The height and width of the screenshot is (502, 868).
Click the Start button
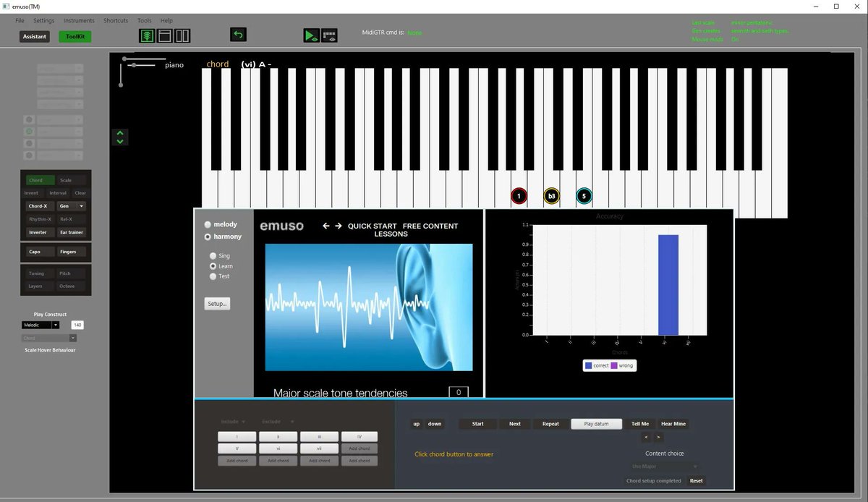(477, 424)
